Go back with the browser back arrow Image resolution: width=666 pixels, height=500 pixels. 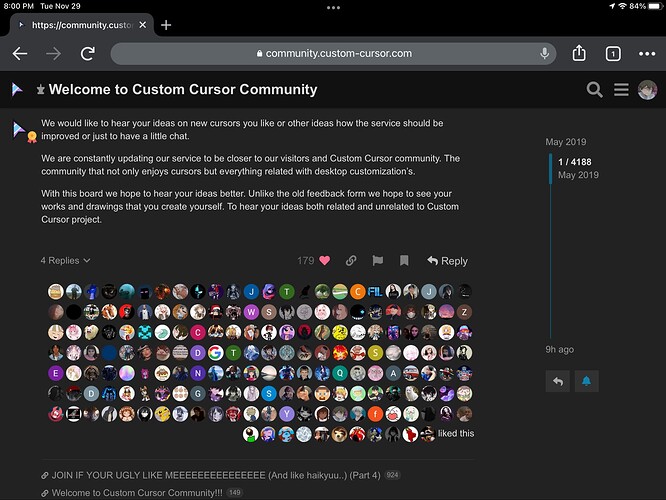point(20,54)
